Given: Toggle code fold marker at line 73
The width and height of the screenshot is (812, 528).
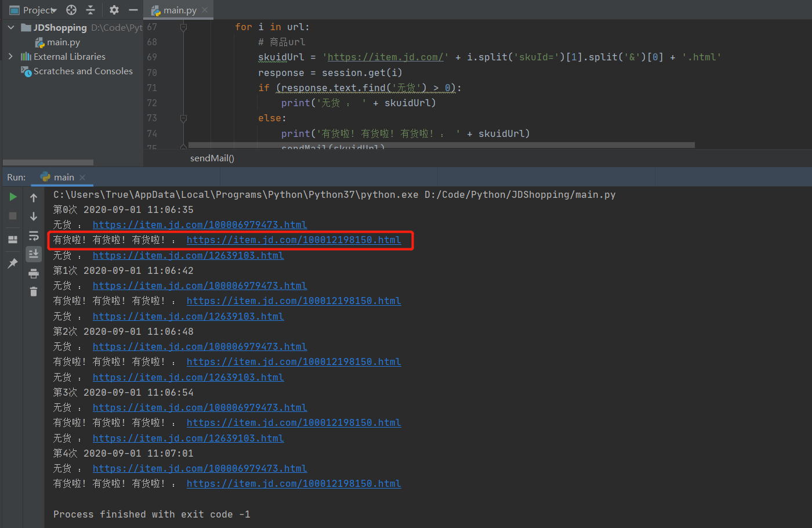Looking at the screenshot, I should point(183,118).
